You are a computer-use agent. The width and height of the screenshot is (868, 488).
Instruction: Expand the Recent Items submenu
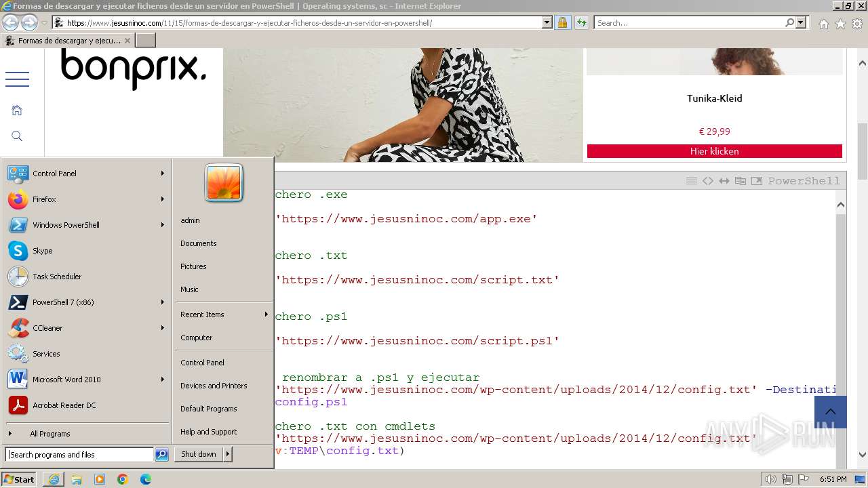coord(224,314)
